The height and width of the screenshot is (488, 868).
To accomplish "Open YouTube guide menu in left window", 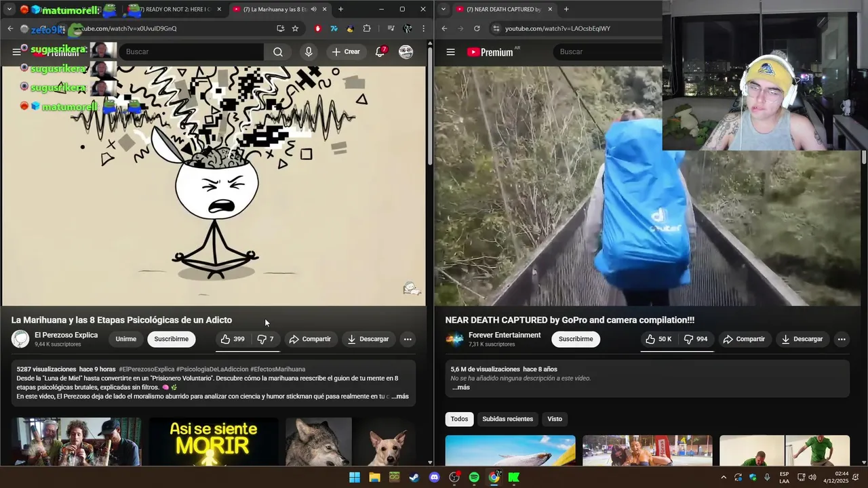I will [16, 52].
